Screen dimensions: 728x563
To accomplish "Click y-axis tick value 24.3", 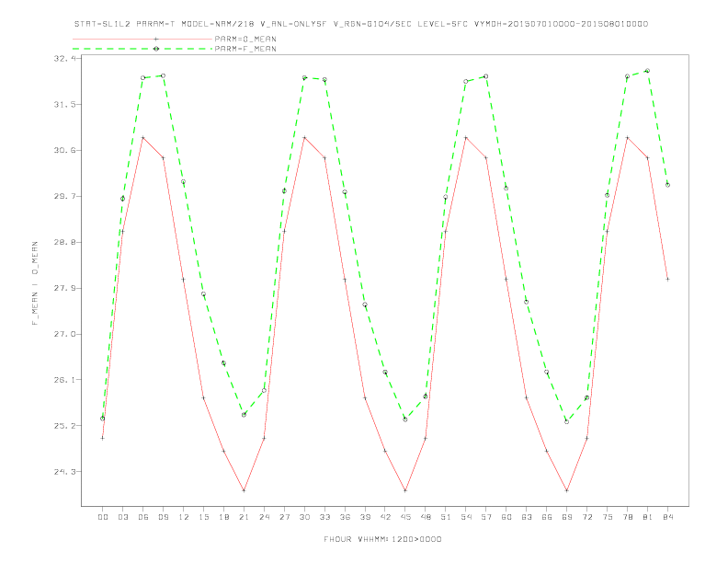I will click(x=63, y=472).
